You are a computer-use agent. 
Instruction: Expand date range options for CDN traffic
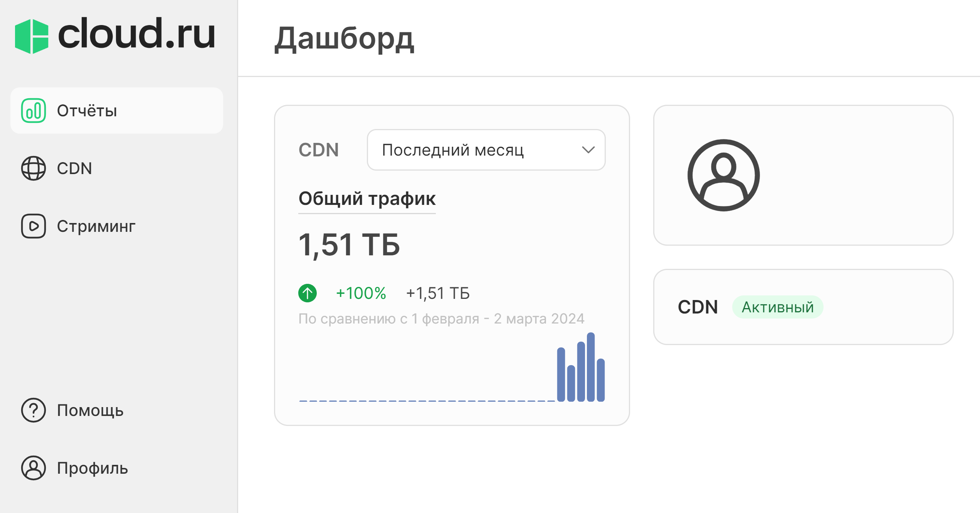click(486, 150)
